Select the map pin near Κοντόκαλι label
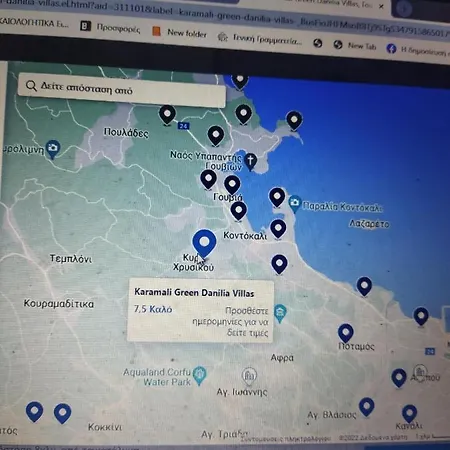 (x=278, y=229)
